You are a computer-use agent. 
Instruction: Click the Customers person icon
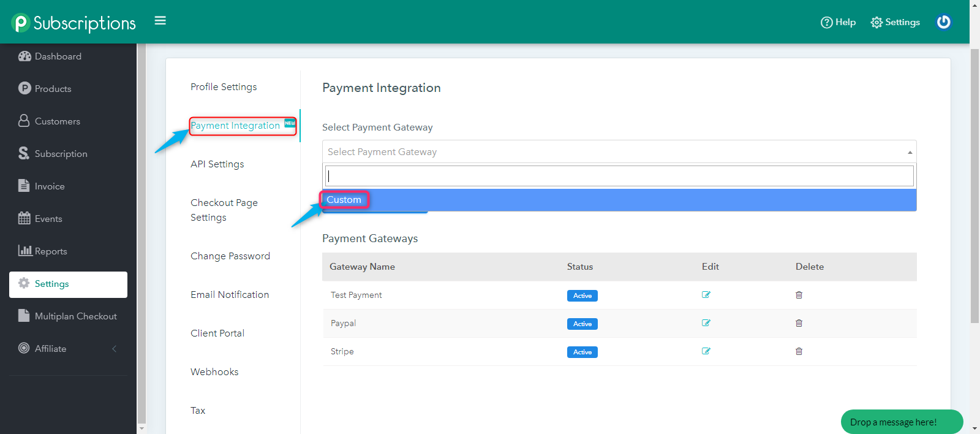(x=24, y=121)
